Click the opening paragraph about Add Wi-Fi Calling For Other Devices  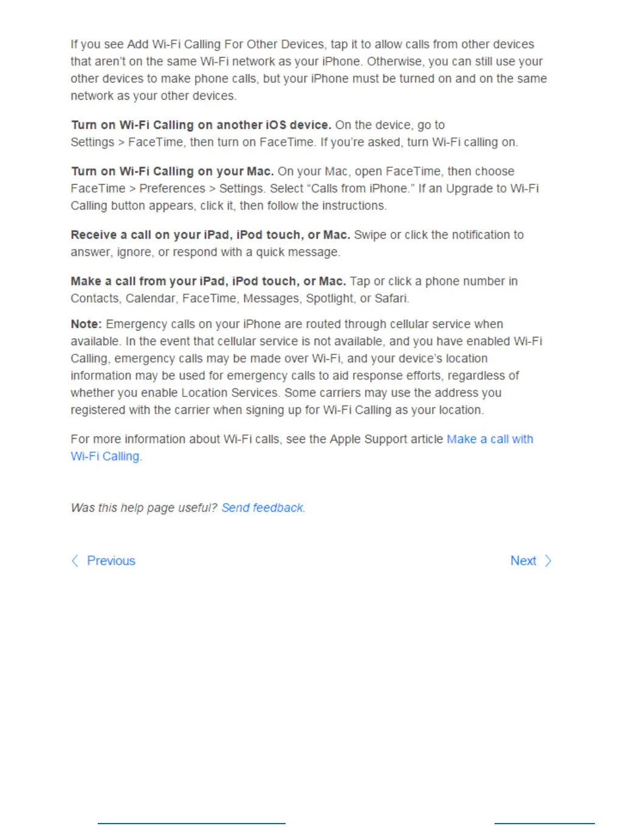(309, 70)
